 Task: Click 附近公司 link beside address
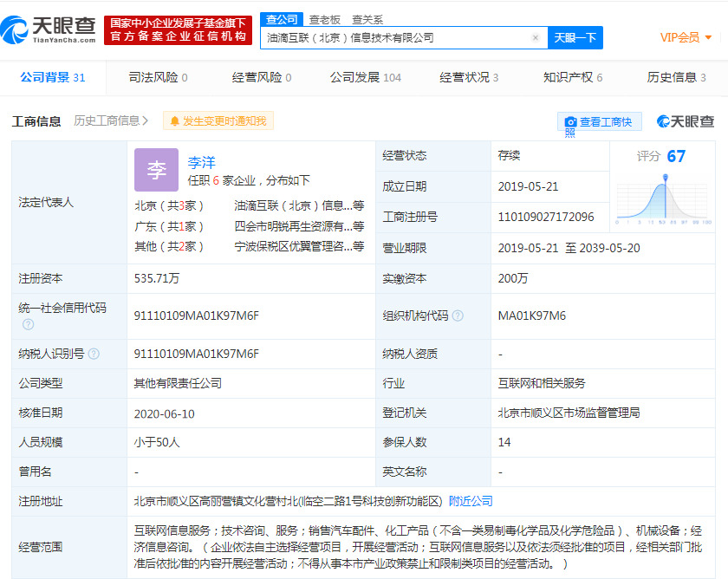coord(471,502)
